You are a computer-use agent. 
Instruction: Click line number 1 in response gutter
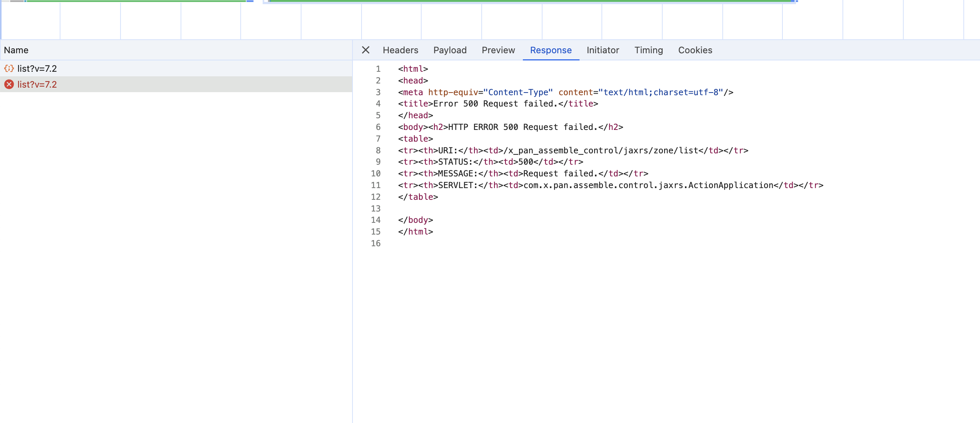click(378, 69)
